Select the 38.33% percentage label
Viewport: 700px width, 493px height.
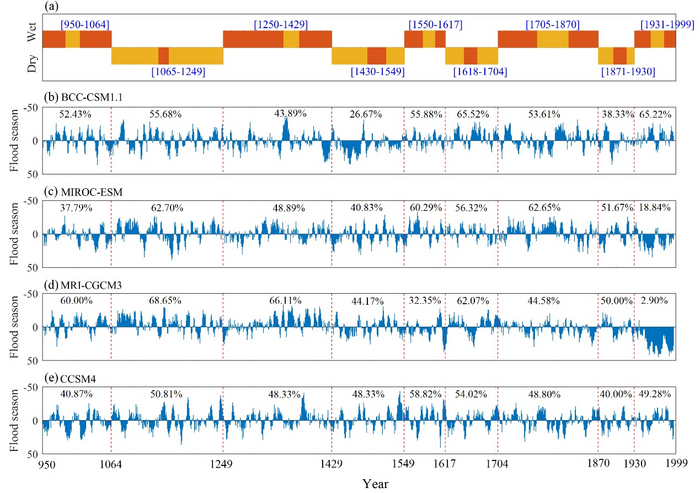click(x=618, y=114)
